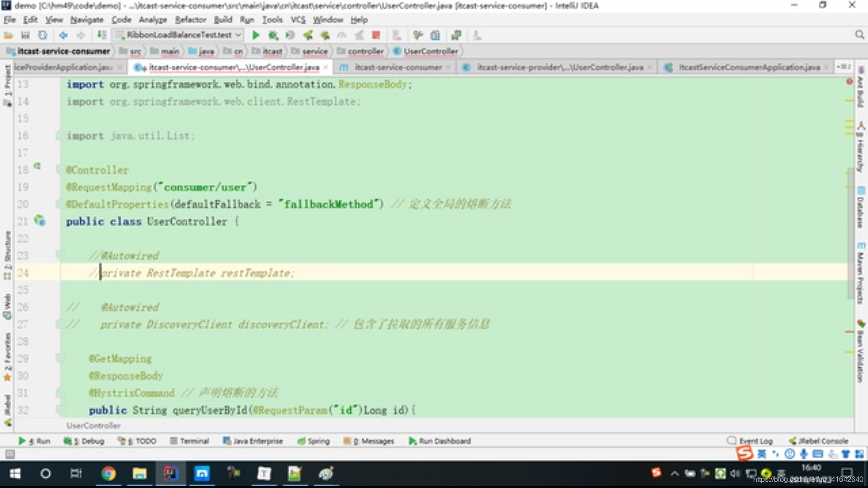Open Project tool window
Image resolution: width=868 pixels, height=488 pixels.
(x=7, y=85)
